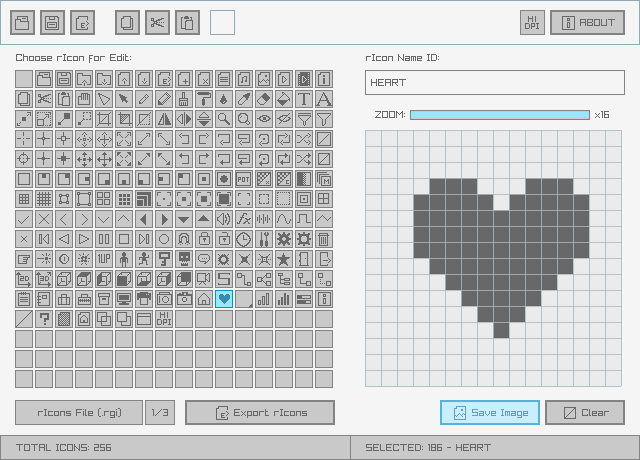Click the empty white box in top toolbar
640x460 pixels.
pos(222,22)
